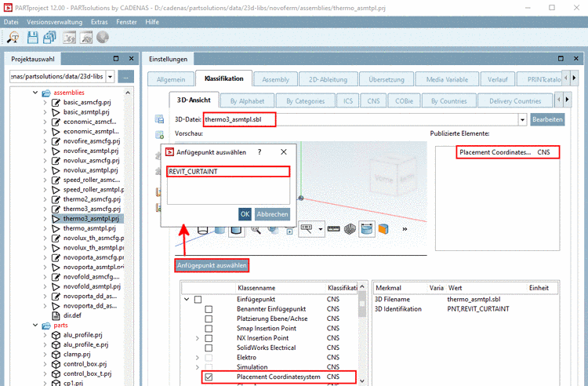This screenshot has width=588, height=386.
Task: Click first grayed window icon left of globe
Action: (69, 38)
